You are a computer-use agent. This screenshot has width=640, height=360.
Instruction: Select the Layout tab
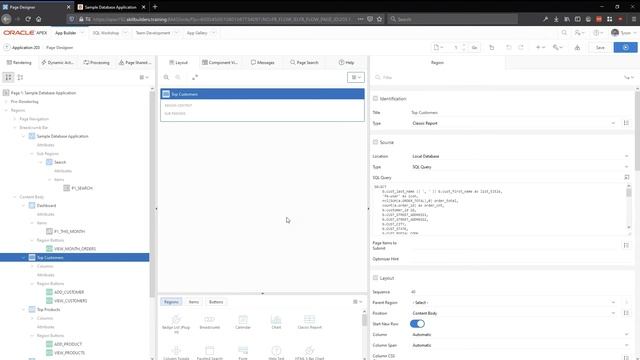point(178,62)
